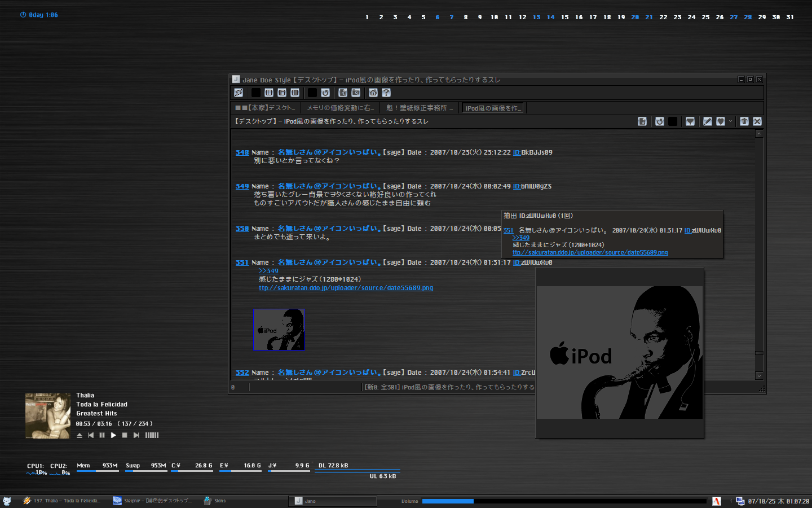Skip to next track in music player
This screenshot has height=508, width=812.
[x=136, y=435]
